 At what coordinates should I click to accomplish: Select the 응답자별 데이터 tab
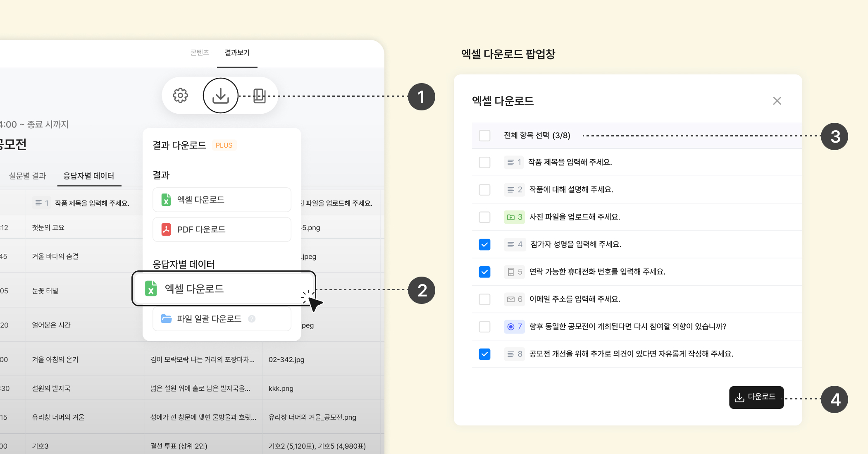tap(88, 176)
